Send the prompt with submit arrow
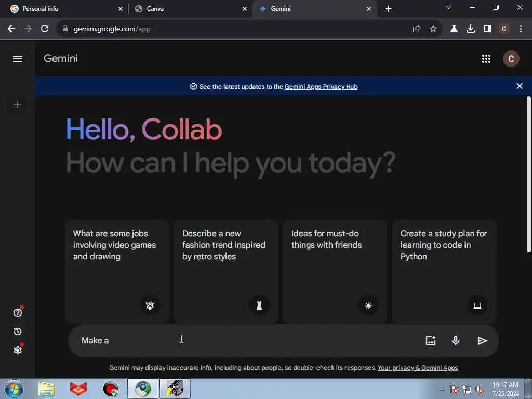 point(482,341)
